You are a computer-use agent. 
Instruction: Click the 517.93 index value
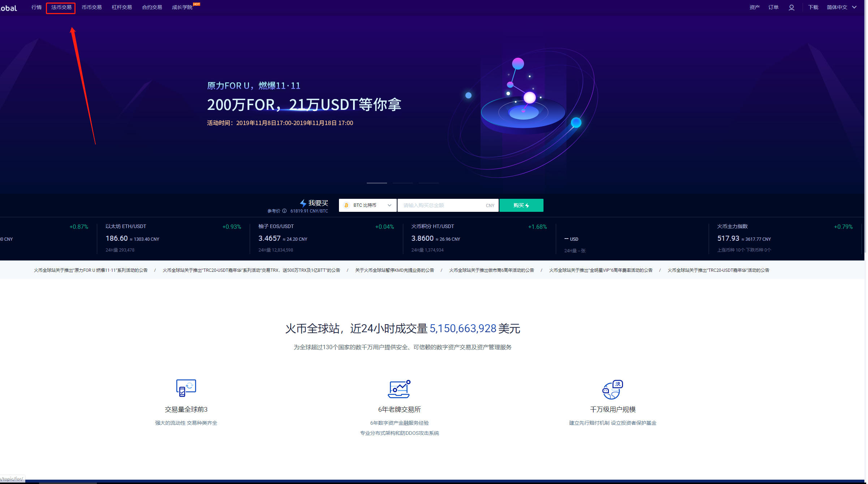[x=728, y=239]
